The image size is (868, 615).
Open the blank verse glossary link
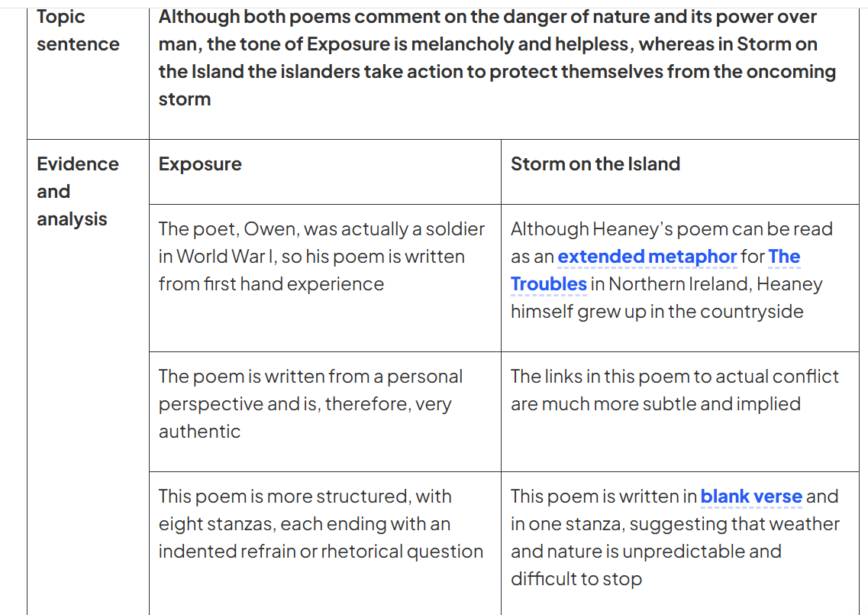751,496
